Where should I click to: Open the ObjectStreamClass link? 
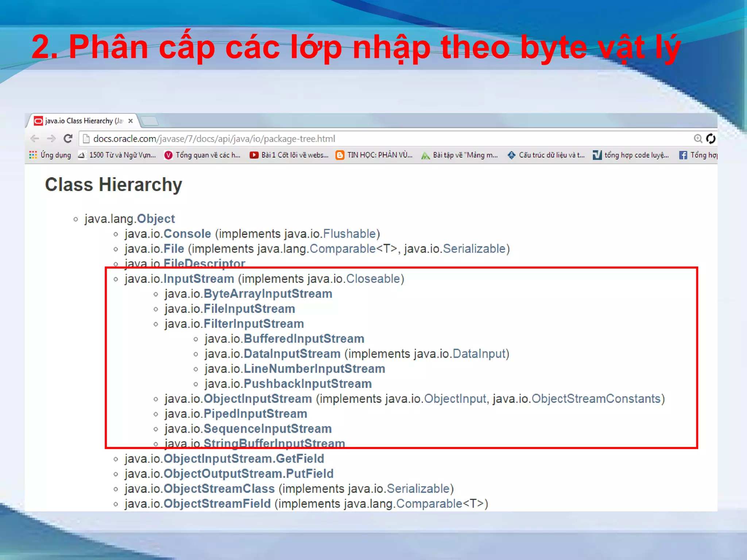pos(219,489)
